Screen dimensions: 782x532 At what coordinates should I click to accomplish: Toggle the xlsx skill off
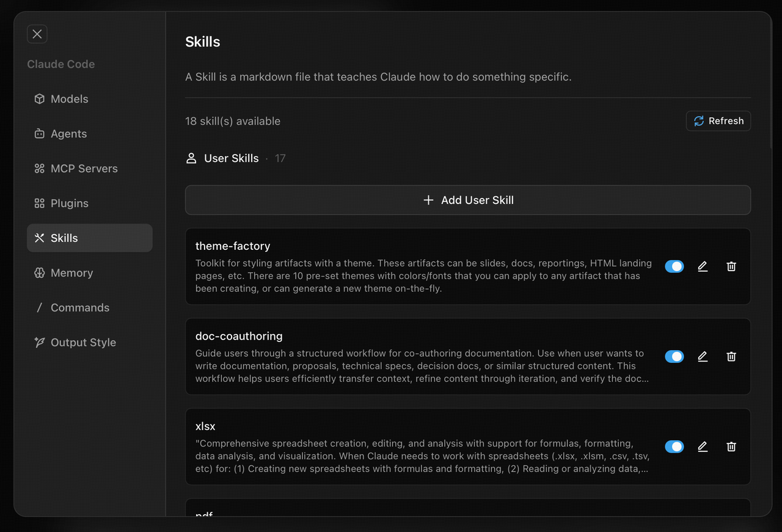click(674, 446)
